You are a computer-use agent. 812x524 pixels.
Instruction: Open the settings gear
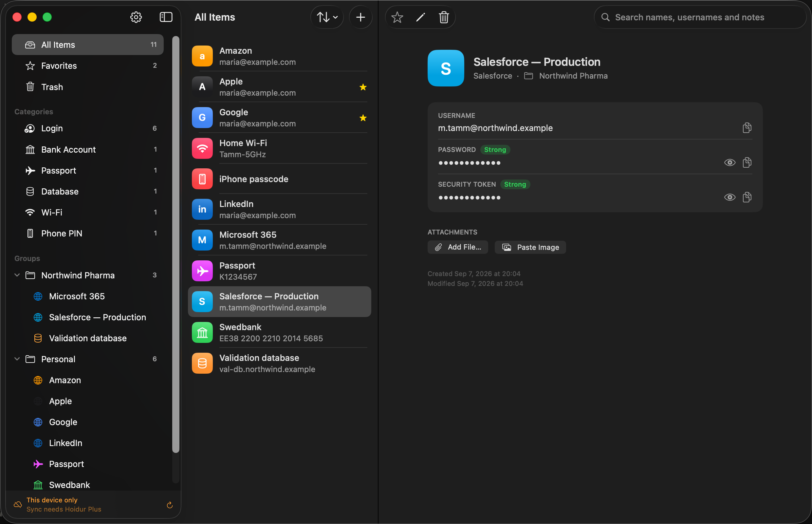pos(136,17)
